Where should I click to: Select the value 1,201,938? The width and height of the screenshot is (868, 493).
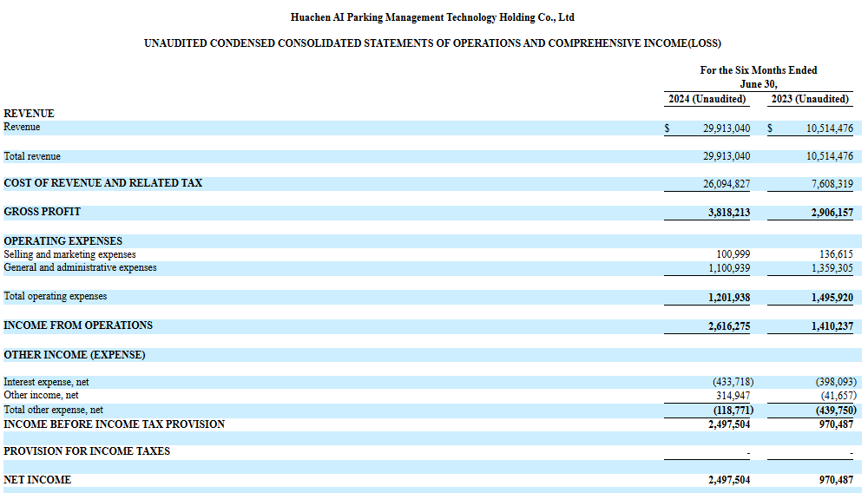(729, 298)
